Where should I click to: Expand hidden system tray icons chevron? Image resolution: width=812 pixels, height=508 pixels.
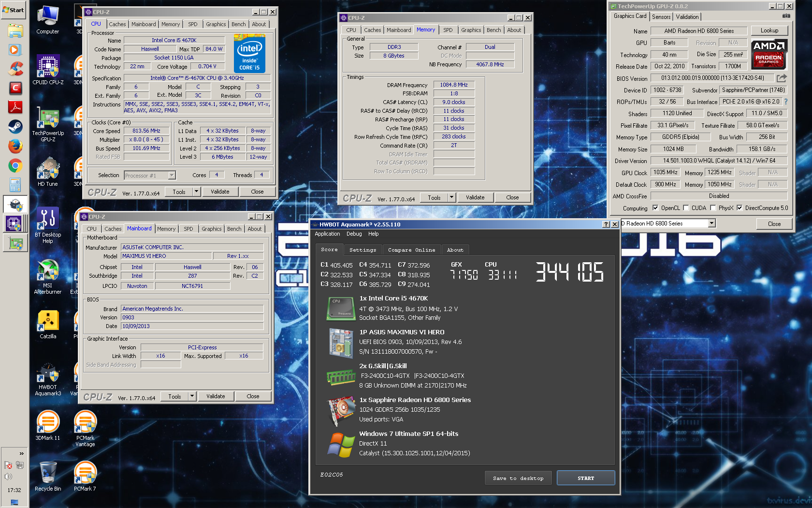[21, 453]
